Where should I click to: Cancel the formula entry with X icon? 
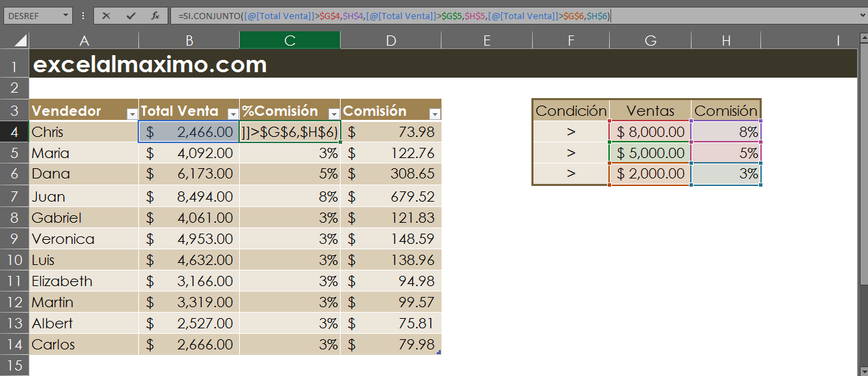106,16
